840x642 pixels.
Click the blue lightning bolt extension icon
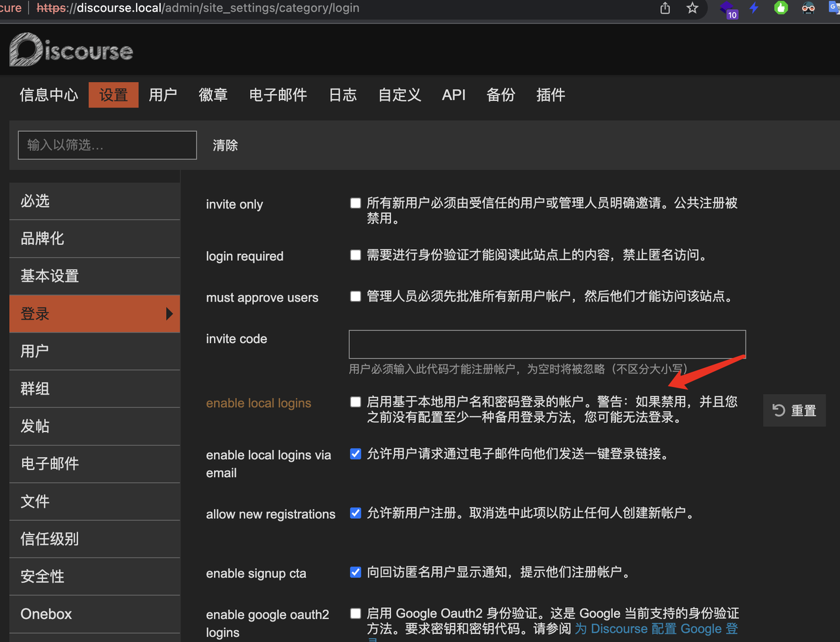(754, 8)
